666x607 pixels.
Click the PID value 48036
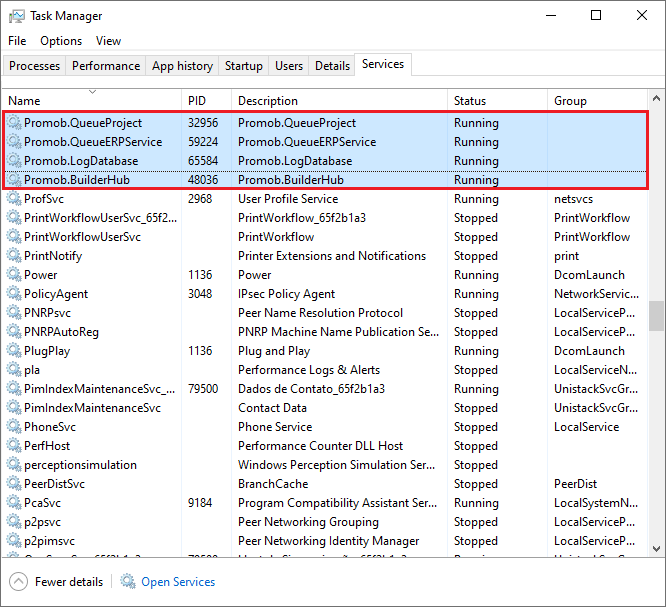coord(203,180)
